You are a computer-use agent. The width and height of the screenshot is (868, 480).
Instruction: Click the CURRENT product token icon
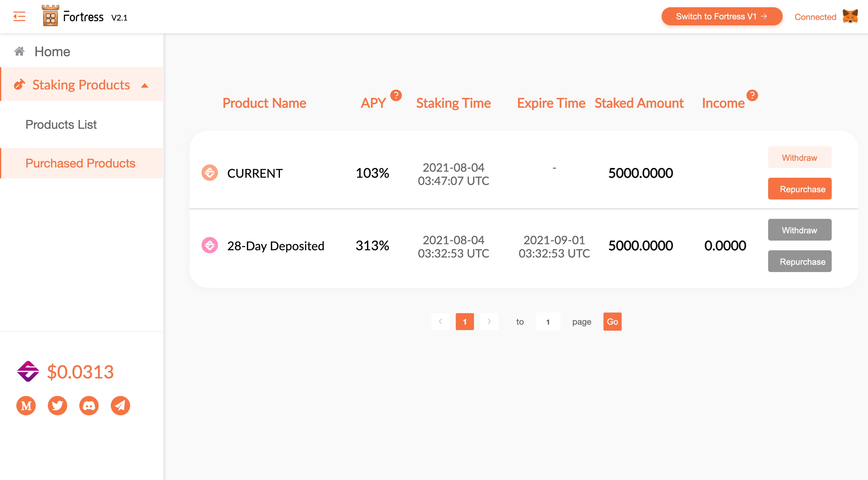pos(210,173)
